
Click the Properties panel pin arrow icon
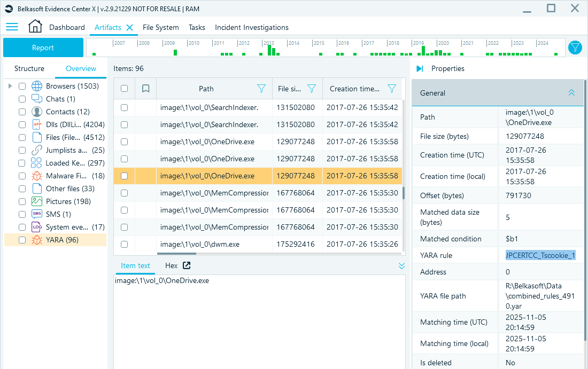(419, 68)
